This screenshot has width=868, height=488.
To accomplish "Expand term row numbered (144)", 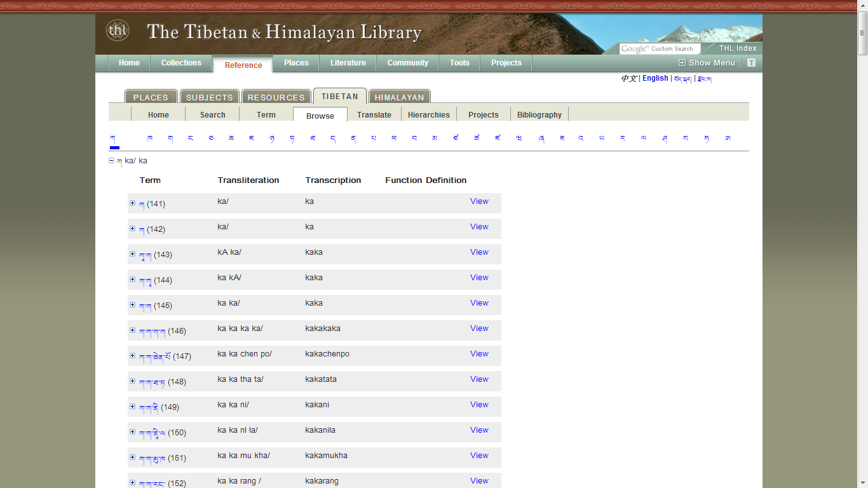I will click(132, 280).
